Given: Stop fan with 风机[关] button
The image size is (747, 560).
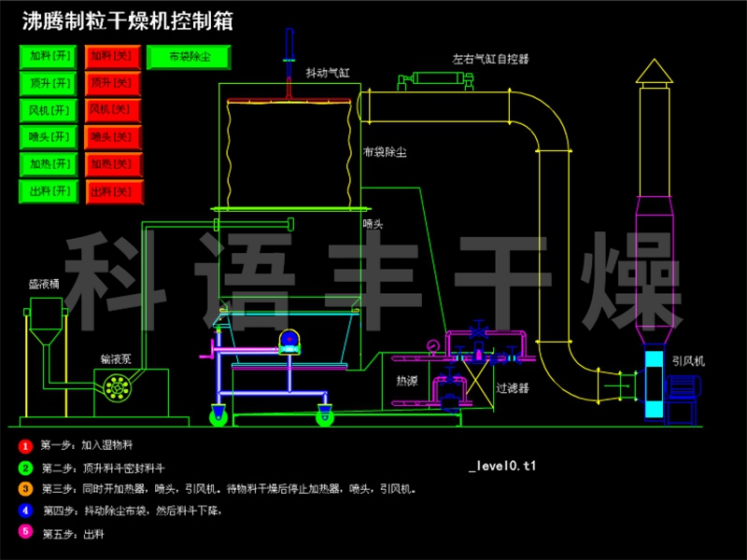Looking at the screenshot, I should 113,110.
